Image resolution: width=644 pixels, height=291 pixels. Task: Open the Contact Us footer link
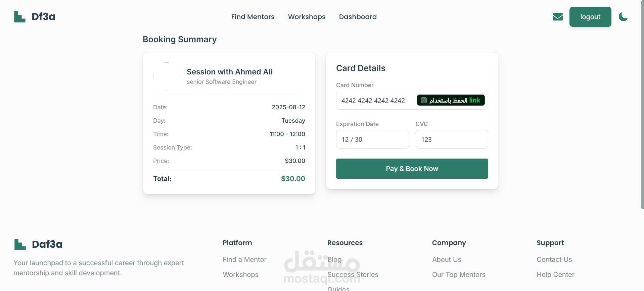(x=554, y=259)
